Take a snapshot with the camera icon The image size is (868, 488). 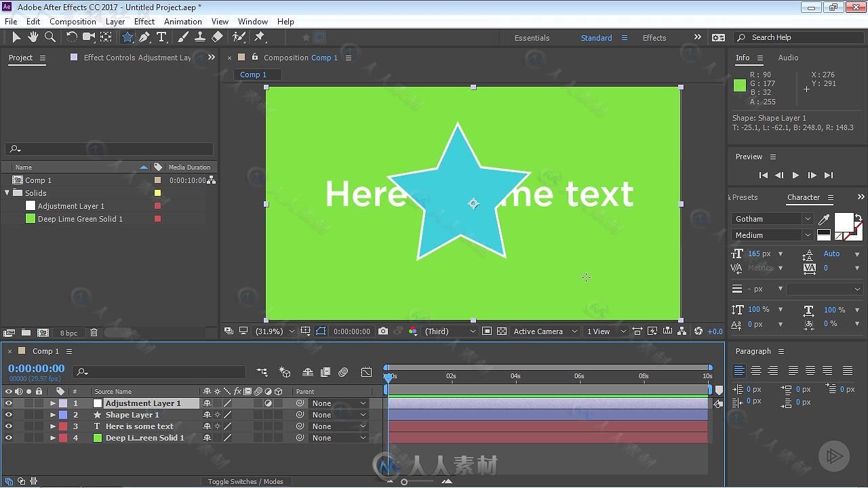[x=383, y=331]
